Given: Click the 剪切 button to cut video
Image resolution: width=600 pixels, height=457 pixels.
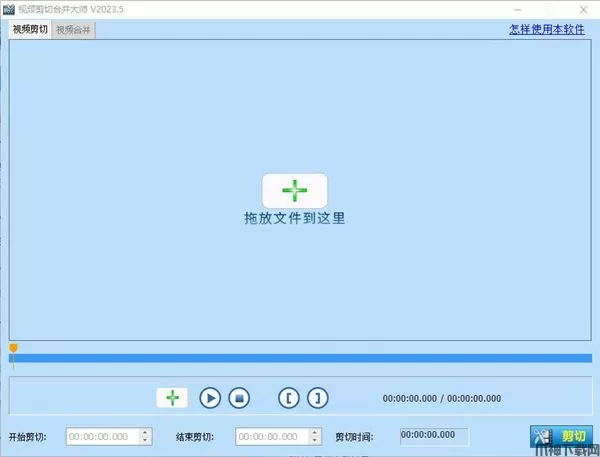Looking at the screenshot, I should tap(560, 437).
